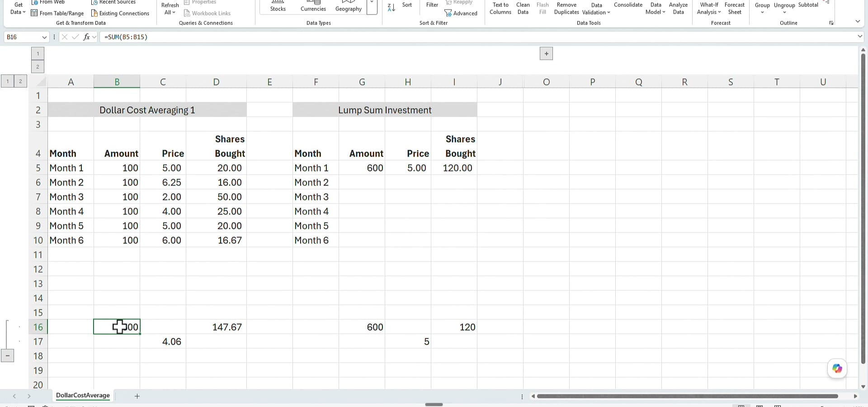The height and width of the screenshot is (407, 868).
Task: Click Analyze Data button
Action: (x=678, y=8)
